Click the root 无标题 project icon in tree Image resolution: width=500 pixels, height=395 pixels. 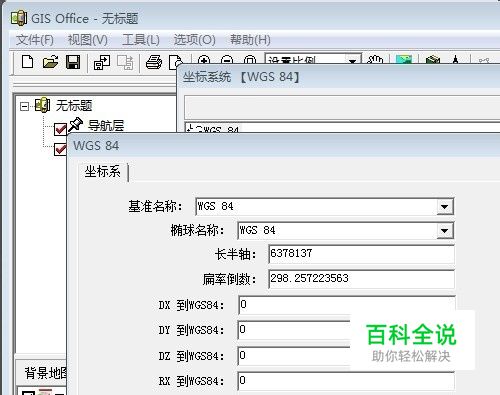43,105
